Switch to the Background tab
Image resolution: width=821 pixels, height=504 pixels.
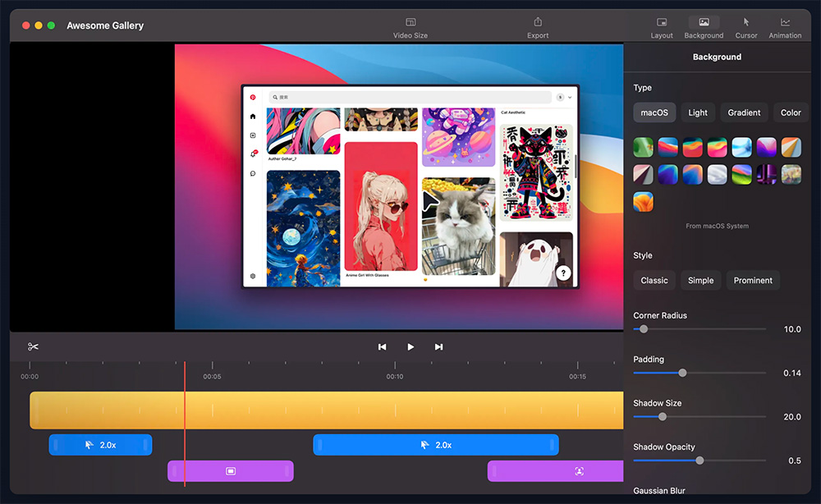pyautogui.click(x=704, y=28)
